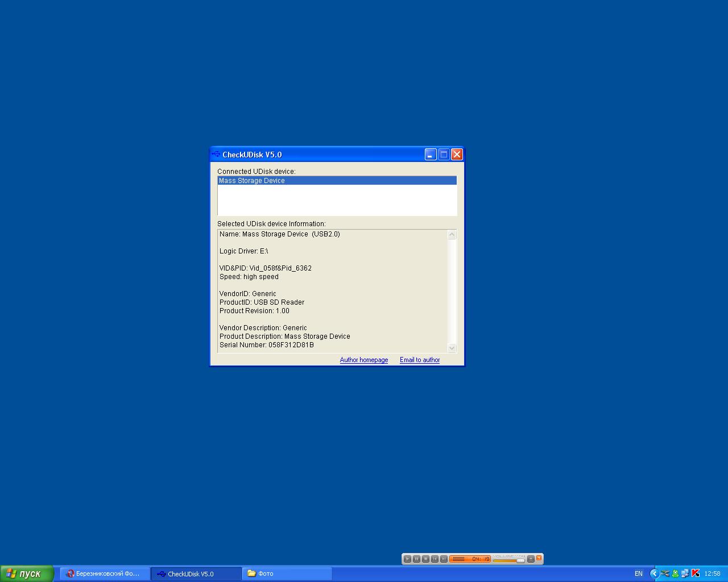This screenshot has height=582, width=728.
Task: Pause playback in the mini player
Action: pos(416,559)
